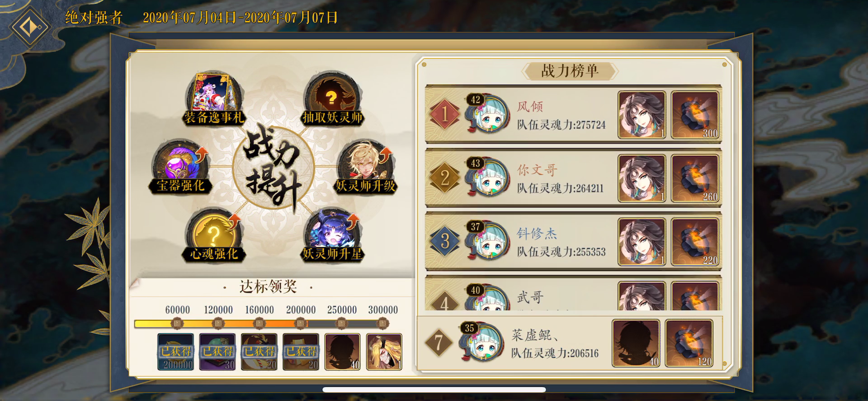View the already-claimed 60000 milestone reward

pyautogui.click(x=176, y=352)
